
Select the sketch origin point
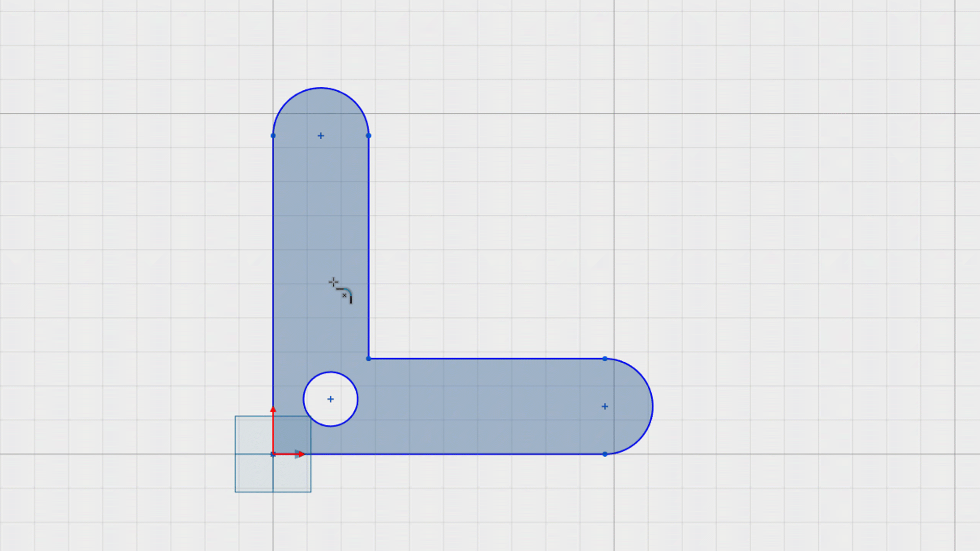[273, 454]
